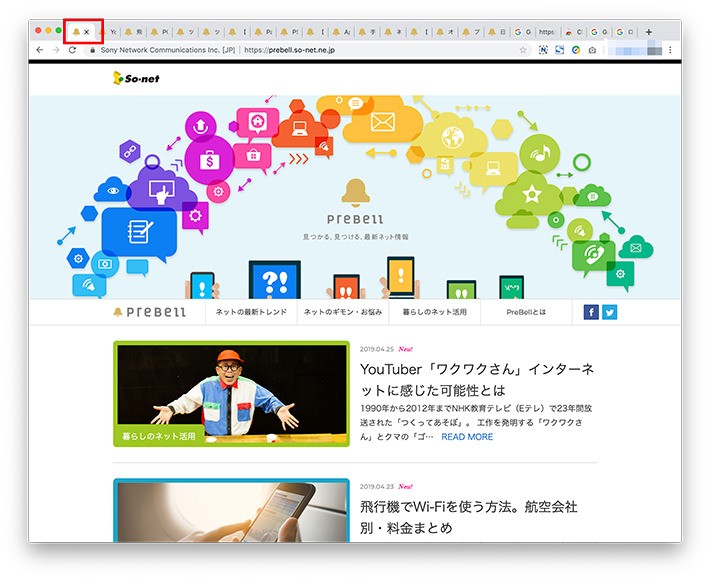Switch to the tab labeled "ネ"

point(393,32)
